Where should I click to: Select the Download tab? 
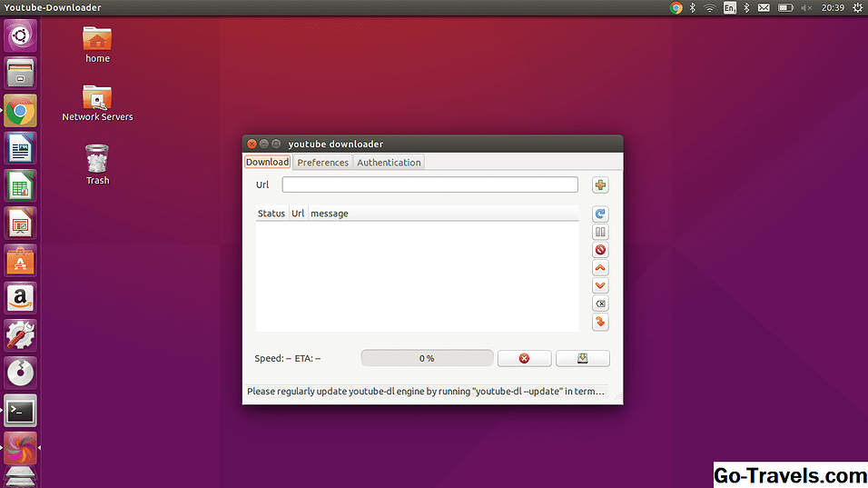(x=267, y=163)
